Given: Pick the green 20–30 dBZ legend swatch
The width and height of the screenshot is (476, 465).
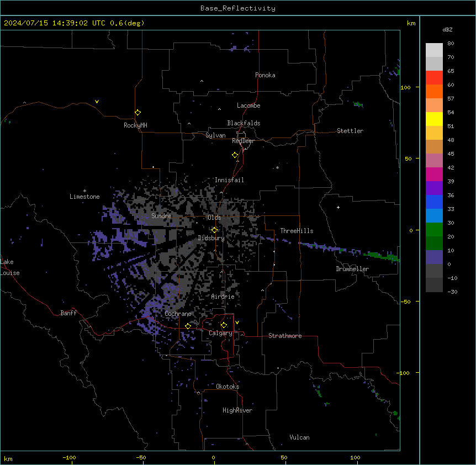Looking at the screenshot, I should [434, 230].
